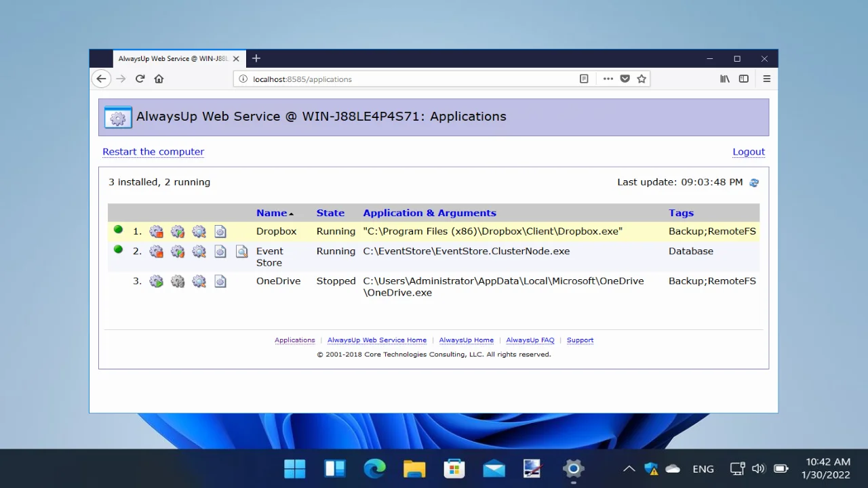Image resolution: width=868 pixels, height=488 pixels.
Task: Click the EventStore.ClusterNode.exe path text
Action: pos(467,251)
